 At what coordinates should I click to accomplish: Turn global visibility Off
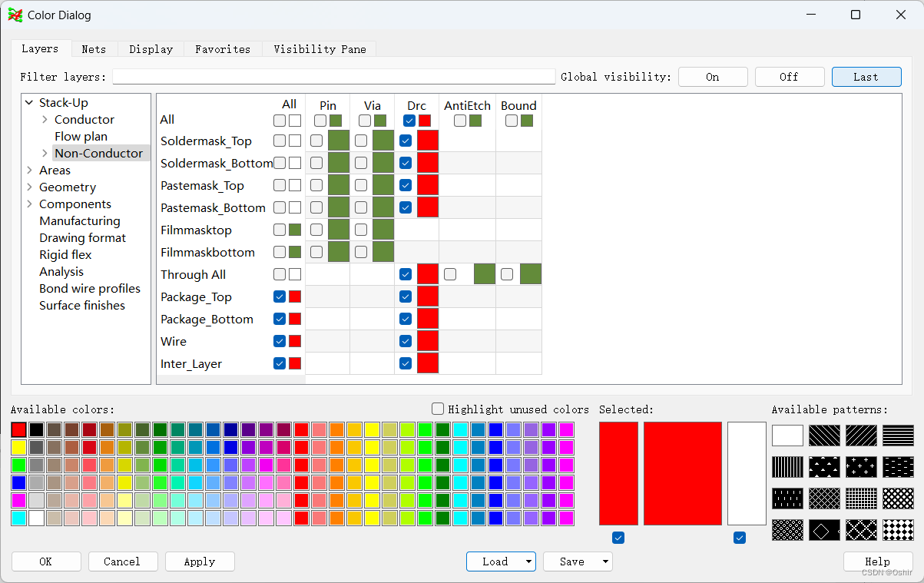(x=789, y=77)
